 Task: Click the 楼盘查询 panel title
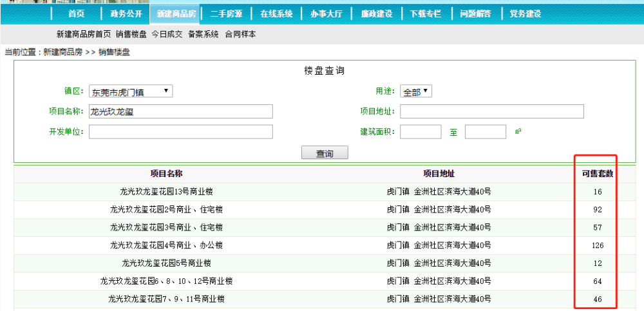pos(325,71)
